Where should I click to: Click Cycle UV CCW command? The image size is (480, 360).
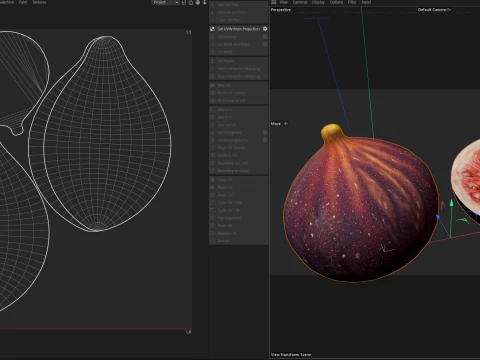[239, 203]
